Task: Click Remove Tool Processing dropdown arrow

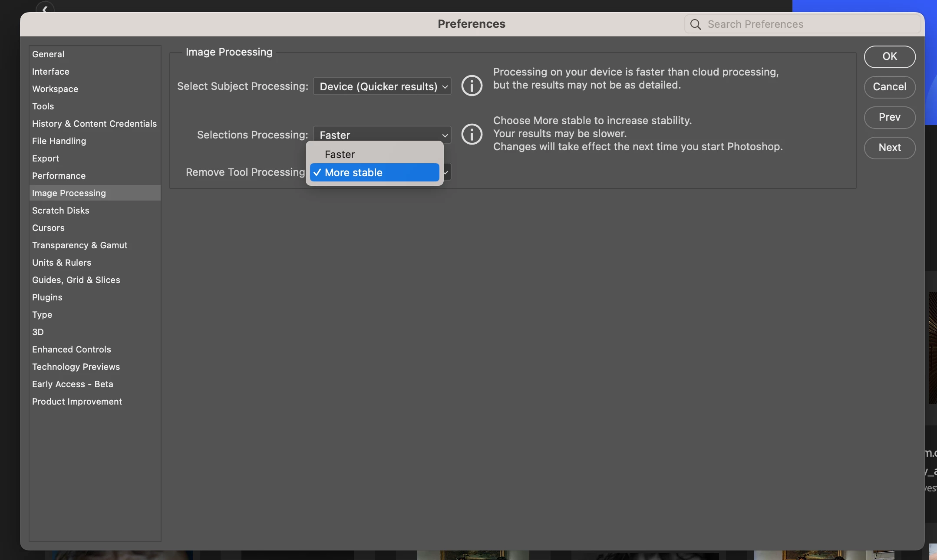Action: [446, 172]
